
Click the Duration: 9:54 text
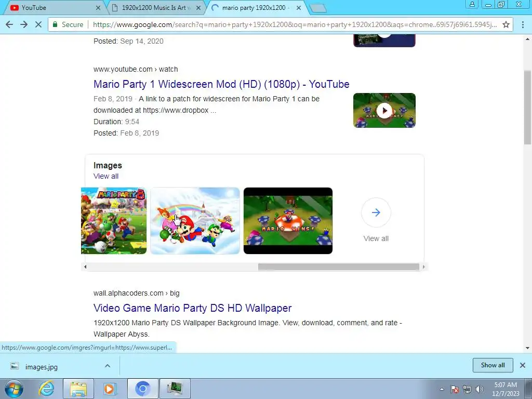tap(116, 122)
